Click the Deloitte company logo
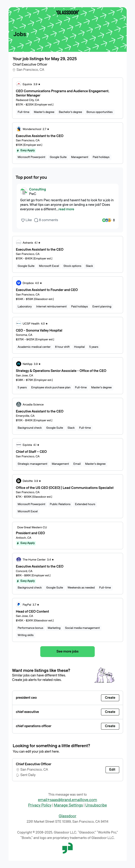This screenshot has height=868, width=135. click(x=19, y=481)
